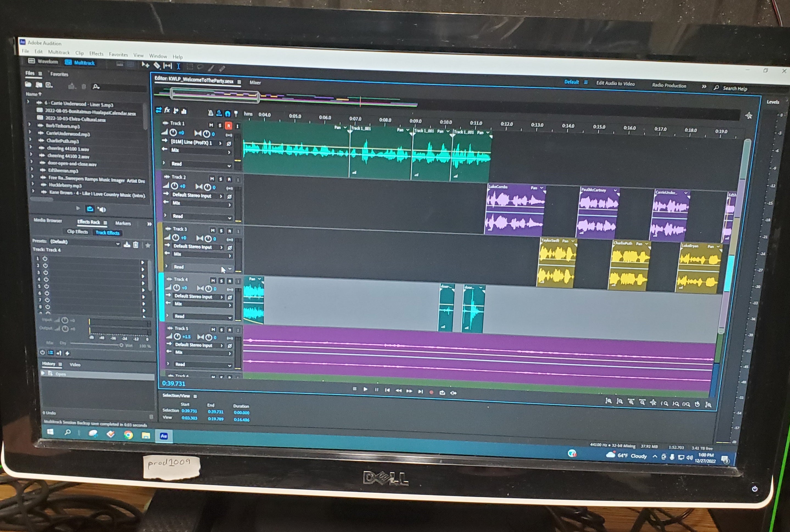790x532 pixels.
Task: Click the red Record transport button
Action: 431,392
